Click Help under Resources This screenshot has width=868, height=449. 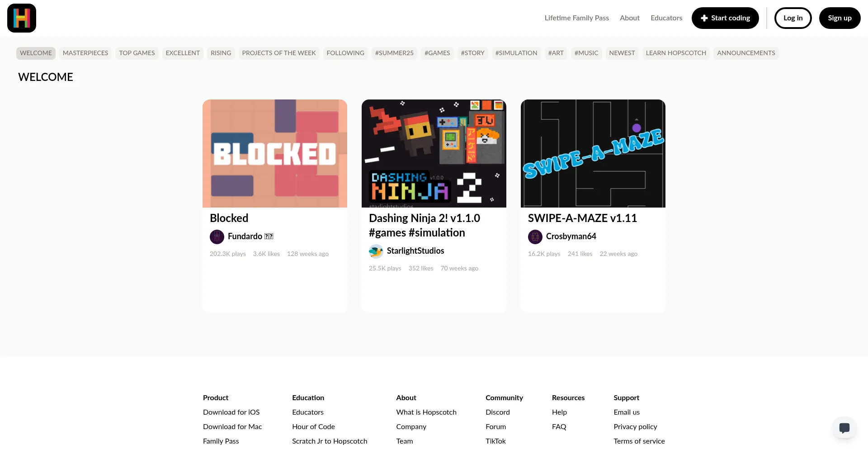(559, 412)
